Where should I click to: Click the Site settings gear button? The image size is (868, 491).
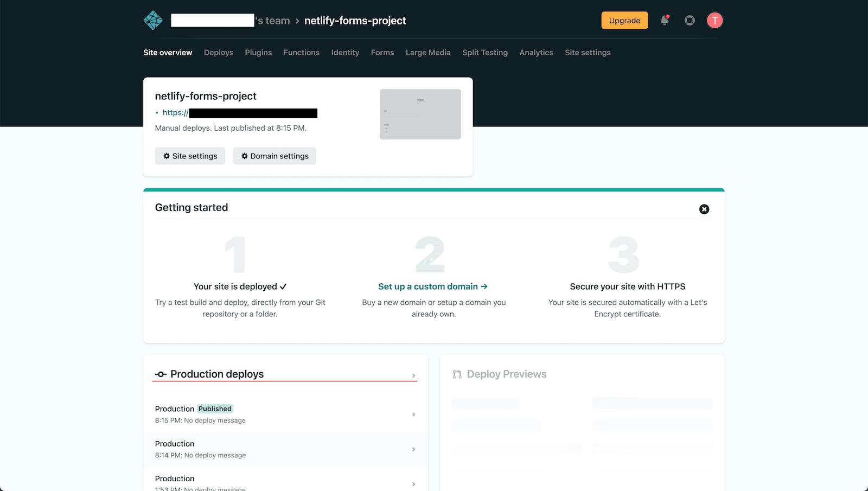coord(190,156)
